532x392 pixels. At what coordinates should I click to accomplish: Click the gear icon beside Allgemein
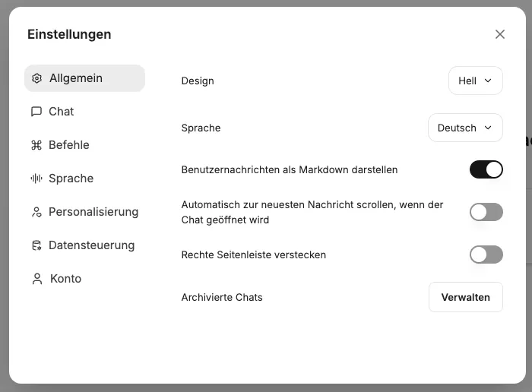pos(36,78)
